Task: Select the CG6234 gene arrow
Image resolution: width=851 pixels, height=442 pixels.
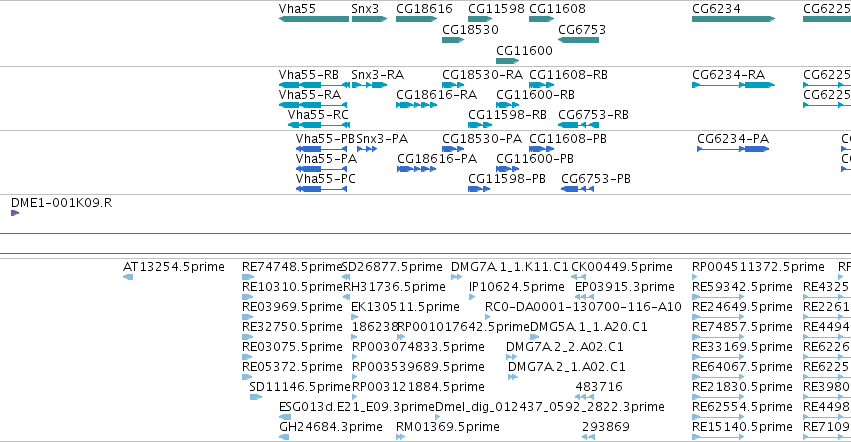Action: click(733, 19)
